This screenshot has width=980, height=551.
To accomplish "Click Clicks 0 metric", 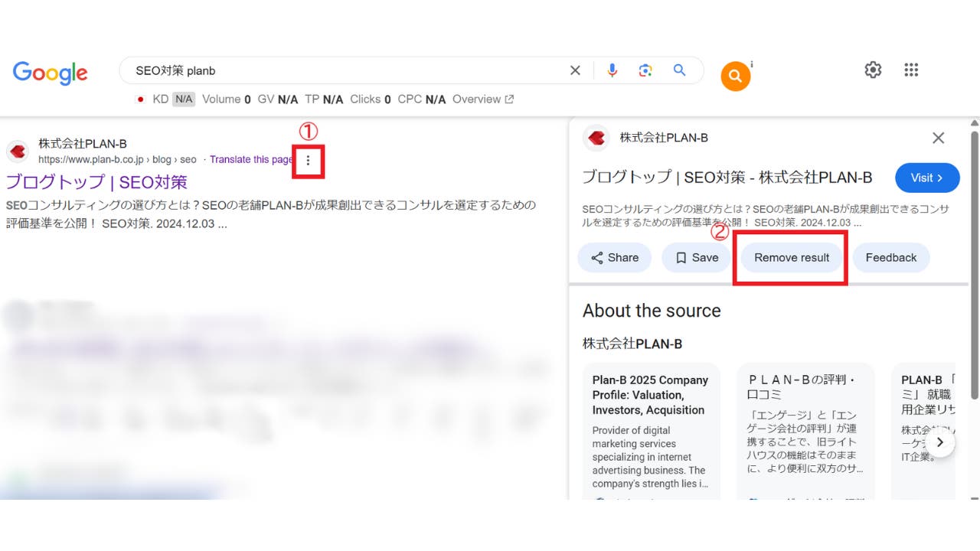I will pos(371,99).
